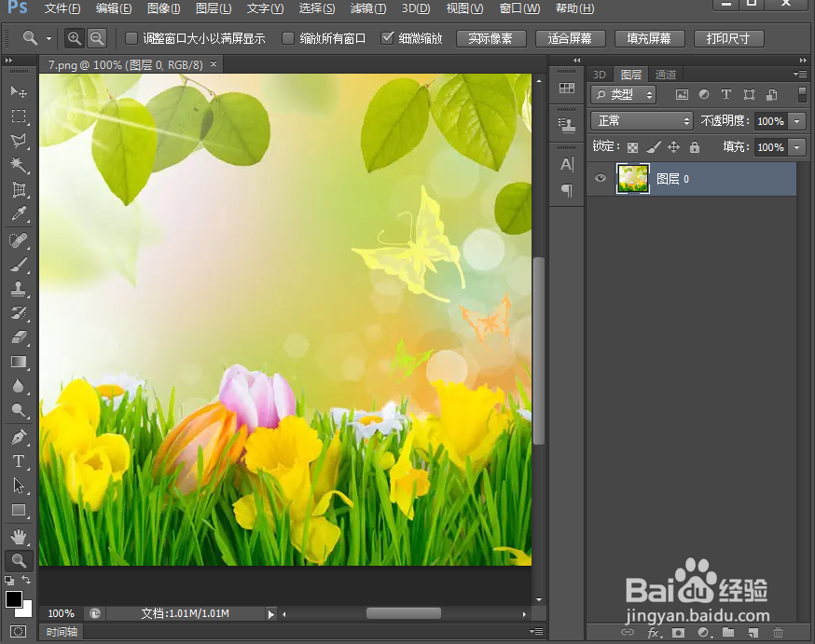Select the Brush tool
Screen dimensions: 815x644
click(19, 265)
